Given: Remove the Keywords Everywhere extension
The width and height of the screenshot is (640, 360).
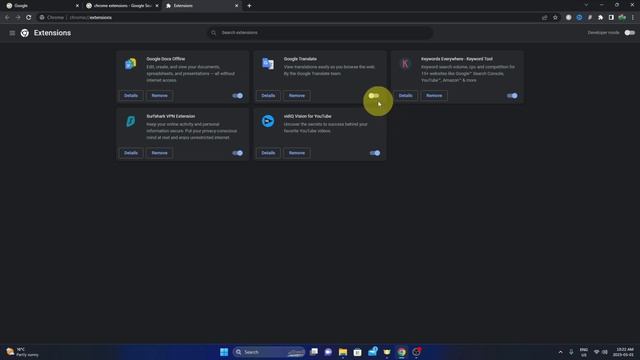Looking at the screenshot, I should [x=434, y=96].
